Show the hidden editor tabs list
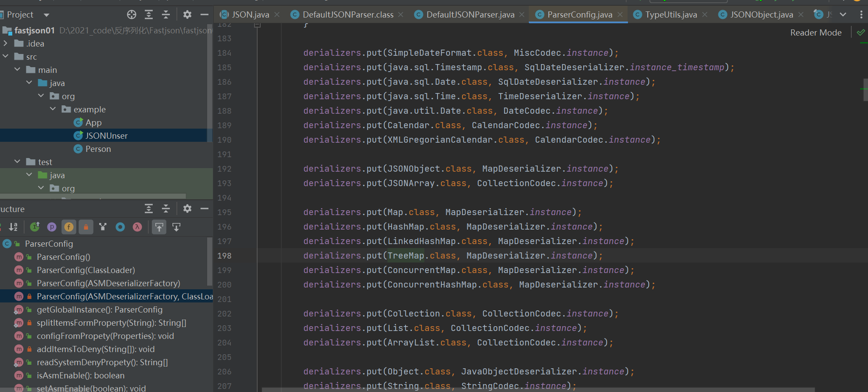The image size is (868, 392). tap(843, 14)
